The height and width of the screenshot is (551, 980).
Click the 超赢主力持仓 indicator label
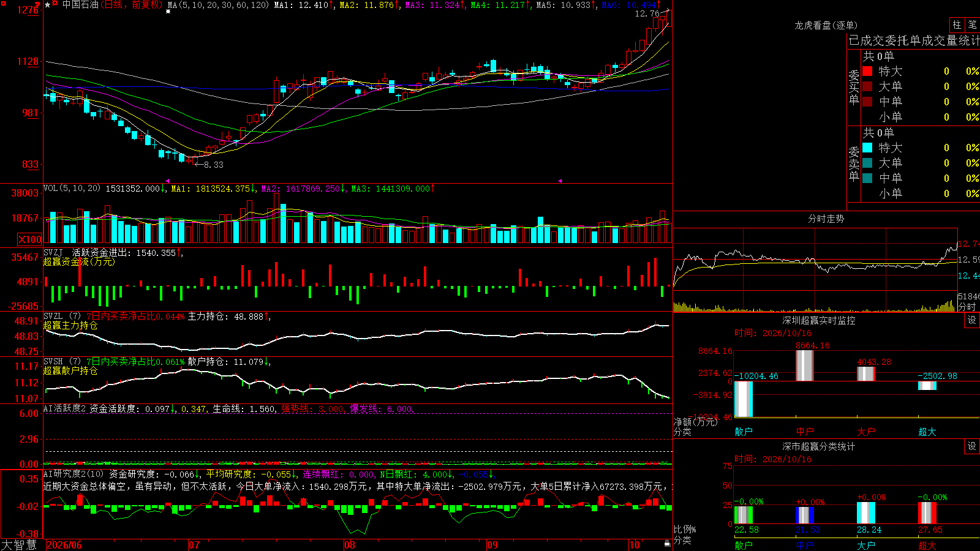click(70, 325)
